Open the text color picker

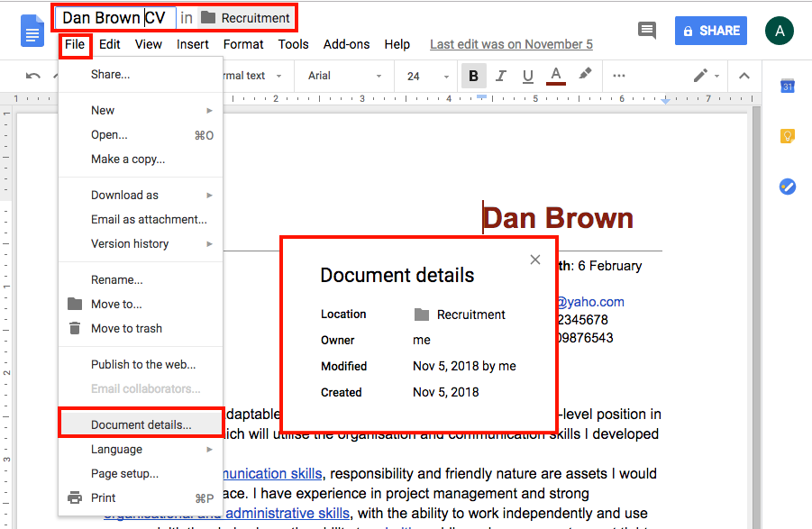coord(556,76)
